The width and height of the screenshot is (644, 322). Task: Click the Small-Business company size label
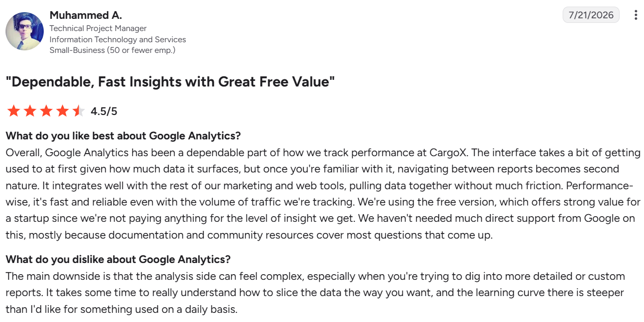(112, 50)
